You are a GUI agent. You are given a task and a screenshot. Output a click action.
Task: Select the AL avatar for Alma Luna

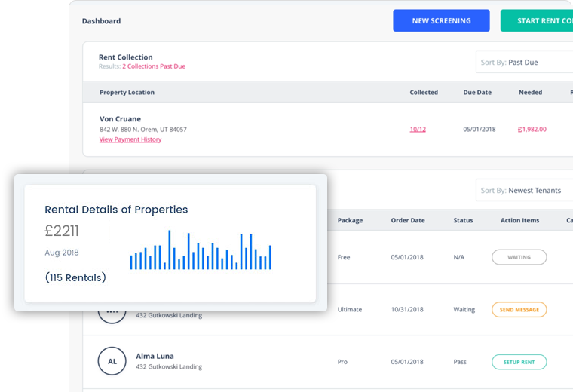pyautogui.click(x=112, y=361)
